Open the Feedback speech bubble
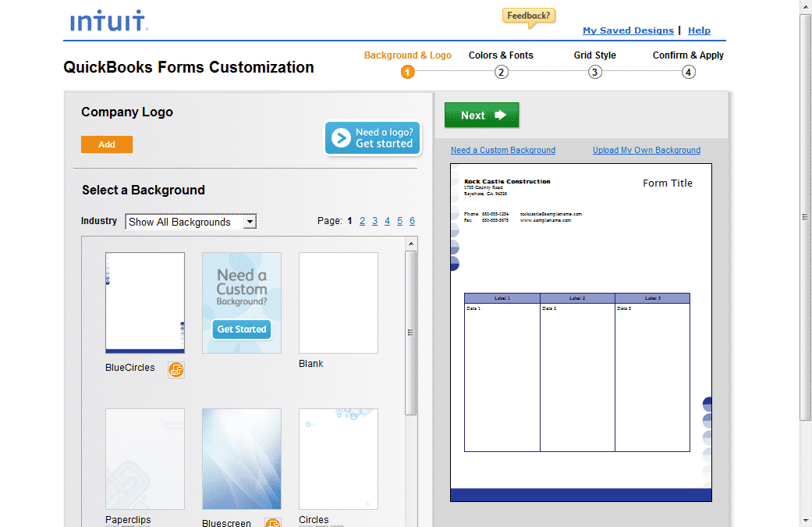The image size is (812, 527). click(529, 17)
